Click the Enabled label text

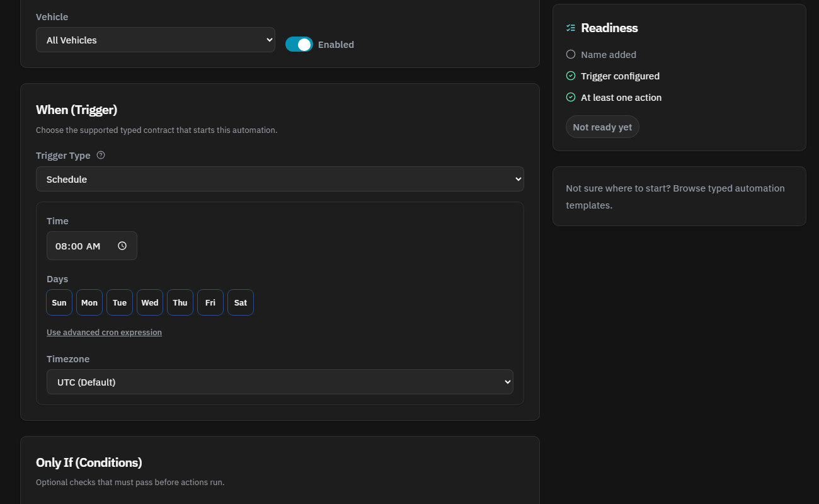(336, 44)
